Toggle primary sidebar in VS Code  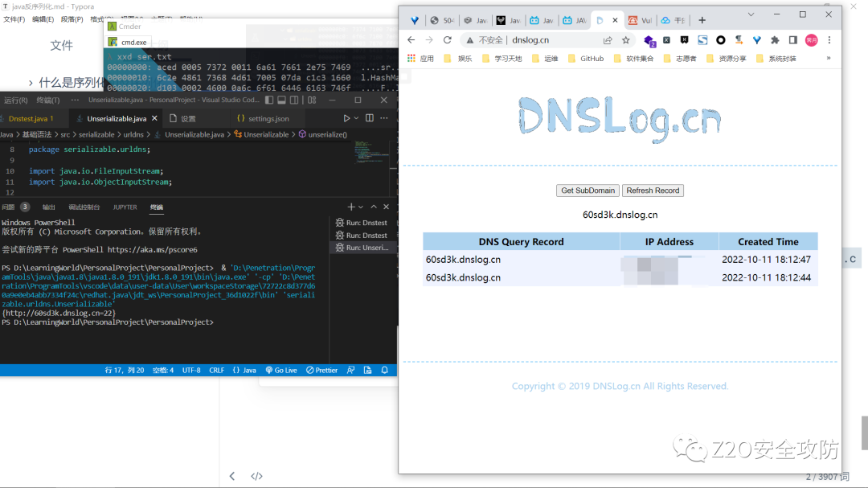coord(269,100)
